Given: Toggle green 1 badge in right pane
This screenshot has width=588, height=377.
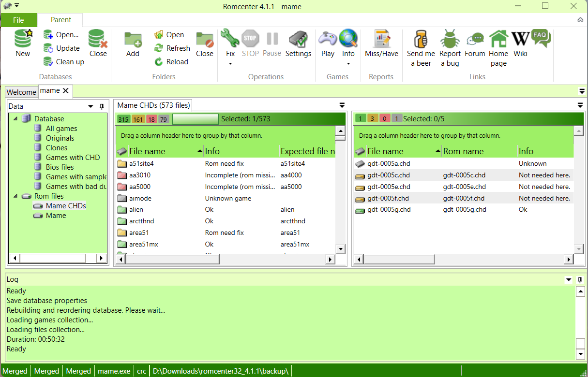Looking at the screenshot, I should click(361, 118).
